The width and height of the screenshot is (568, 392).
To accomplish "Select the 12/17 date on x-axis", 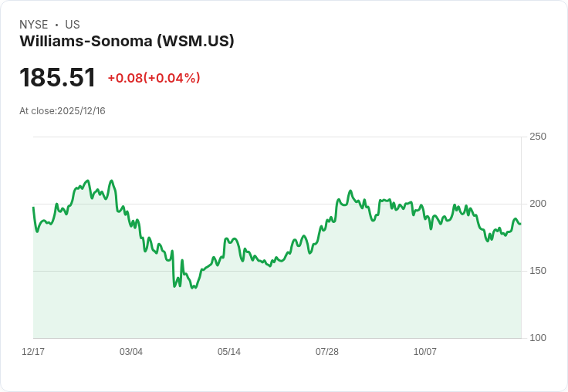I will (33, 352).
